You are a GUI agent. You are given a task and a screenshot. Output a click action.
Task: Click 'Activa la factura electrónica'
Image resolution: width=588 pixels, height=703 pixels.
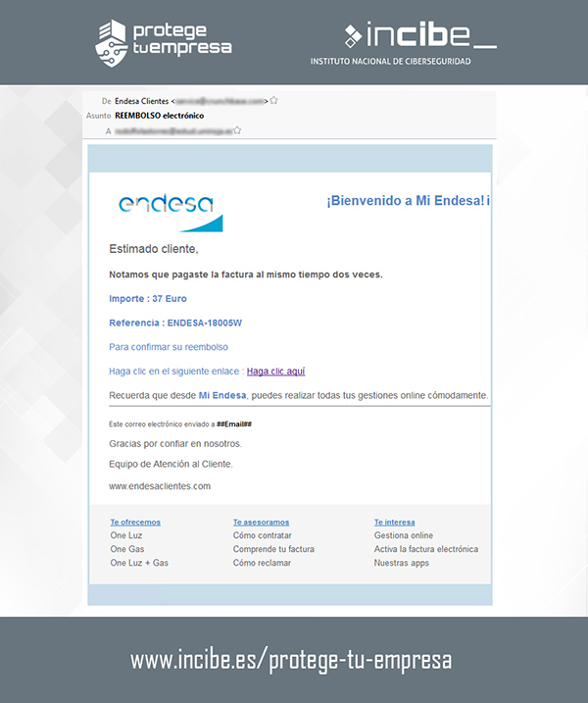[426, 549]
